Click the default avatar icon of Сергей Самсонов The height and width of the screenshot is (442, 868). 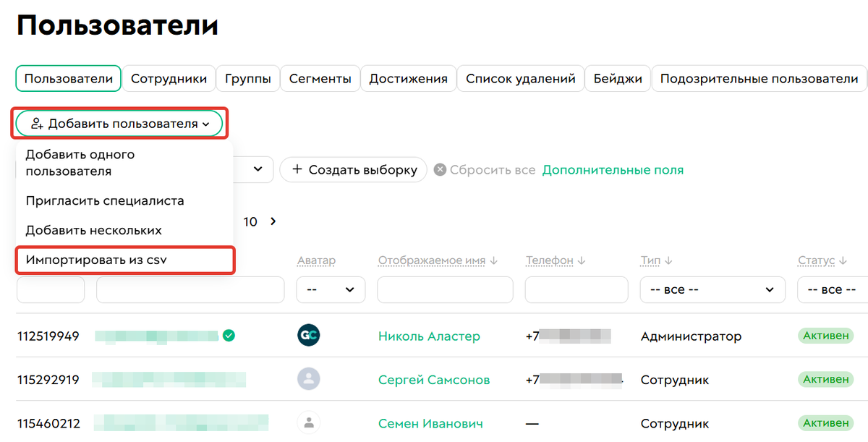(x=309, y=379)
